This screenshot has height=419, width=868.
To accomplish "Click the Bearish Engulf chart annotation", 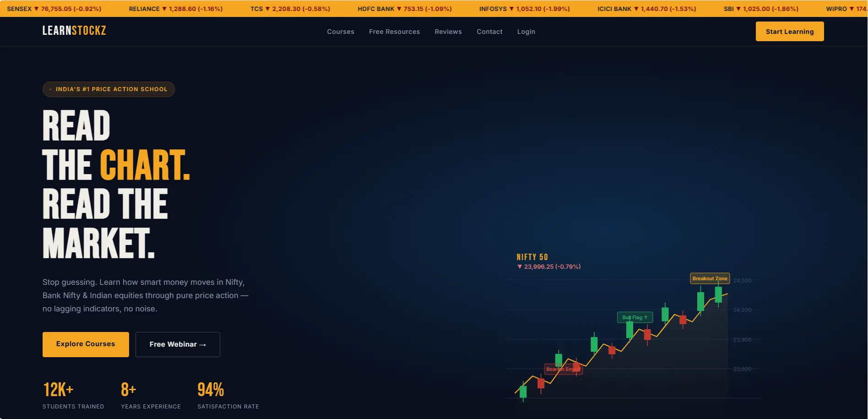I will tap(564, 369).
